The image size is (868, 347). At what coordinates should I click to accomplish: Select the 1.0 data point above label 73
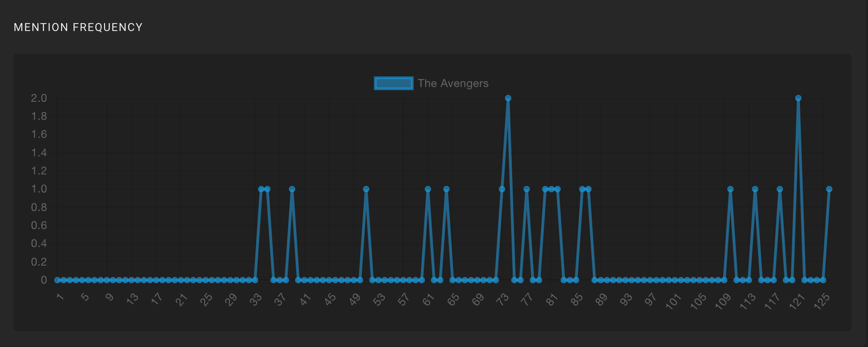click(502, 189)
